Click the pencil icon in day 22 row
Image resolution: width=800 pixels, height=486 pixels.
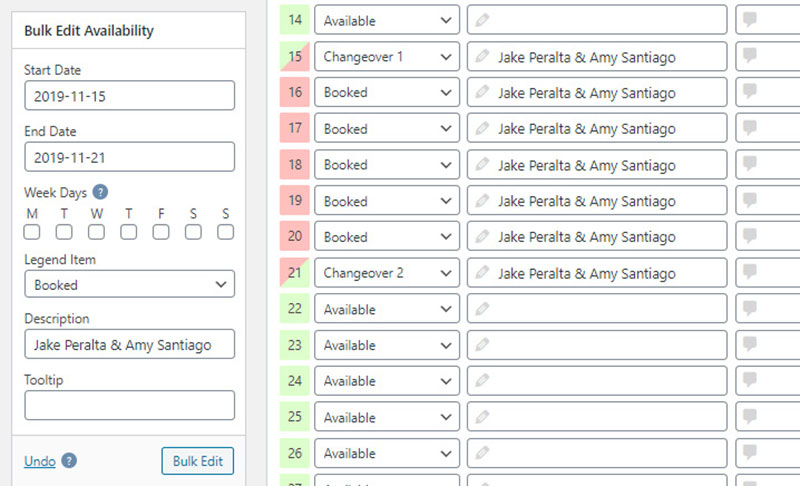point(482,309)
